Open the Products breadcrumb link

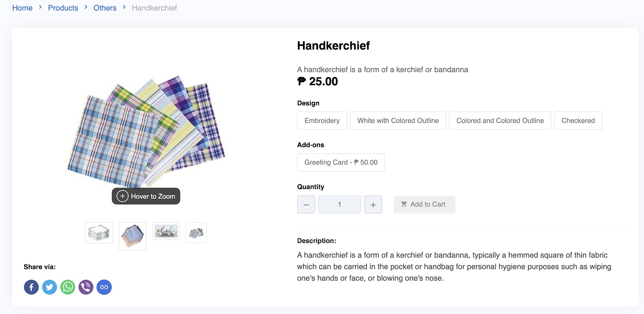(63, 8)
